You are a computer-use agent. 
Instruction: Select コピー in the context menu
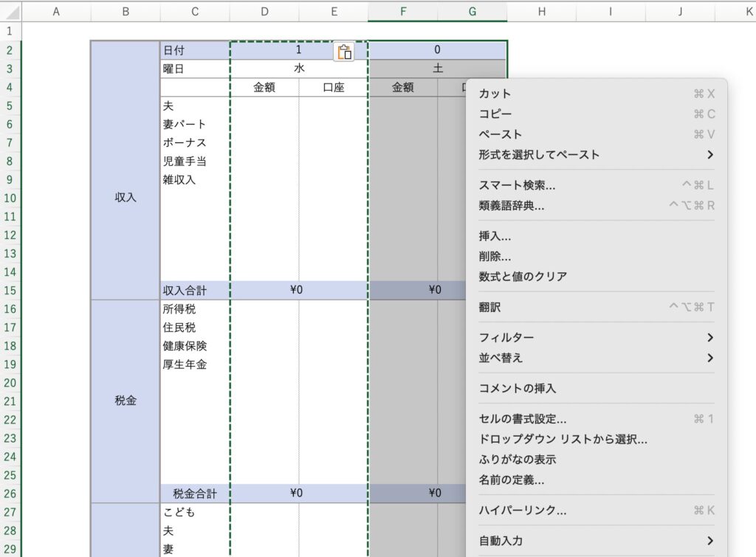pos(495,114)
